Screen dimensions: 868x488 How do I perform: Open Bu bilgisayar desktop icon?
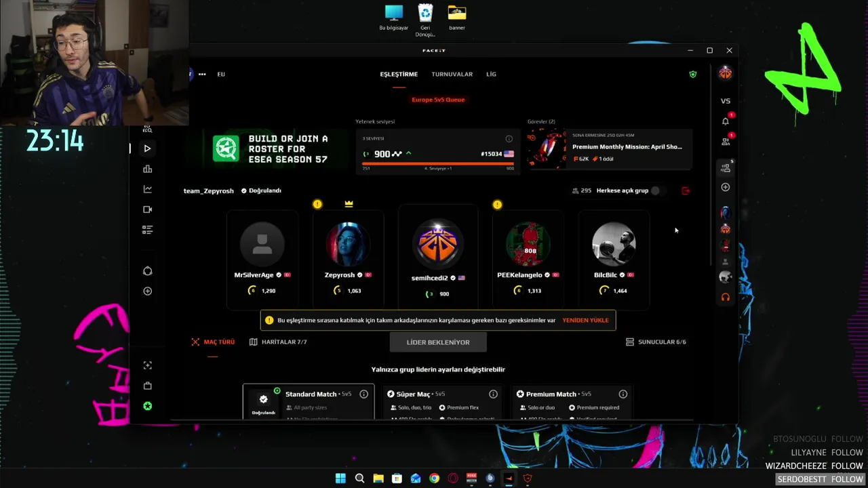tap(393, 18)
